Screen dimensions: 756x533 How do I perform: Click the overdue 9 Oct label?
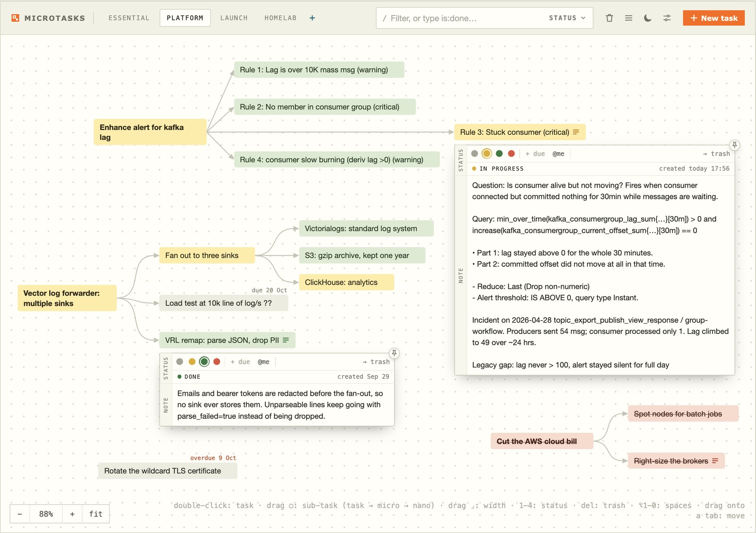coord(213,458)
